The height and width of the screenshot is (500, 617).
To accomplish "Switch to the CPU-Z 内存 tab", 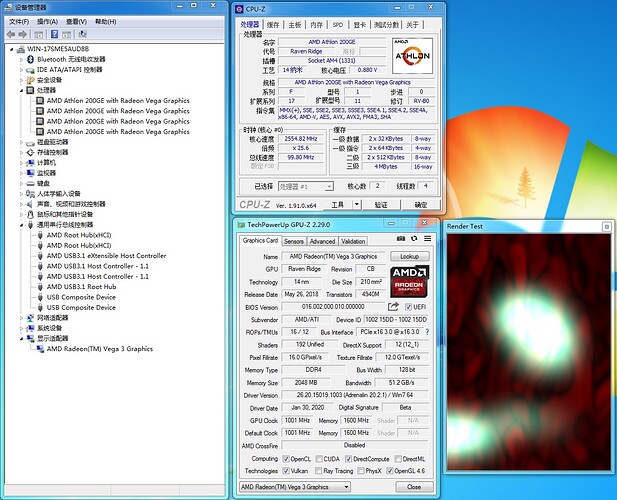I will pos(316,25).
